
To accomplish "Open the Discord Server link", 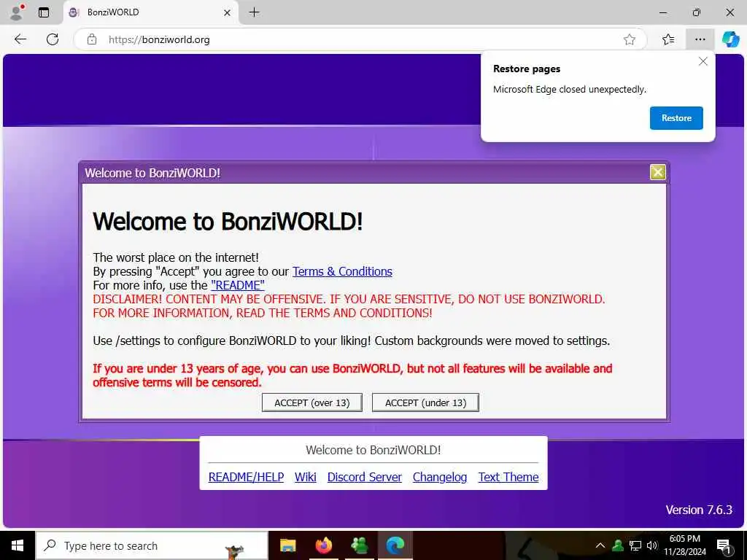I will click(x=365, y=477).
